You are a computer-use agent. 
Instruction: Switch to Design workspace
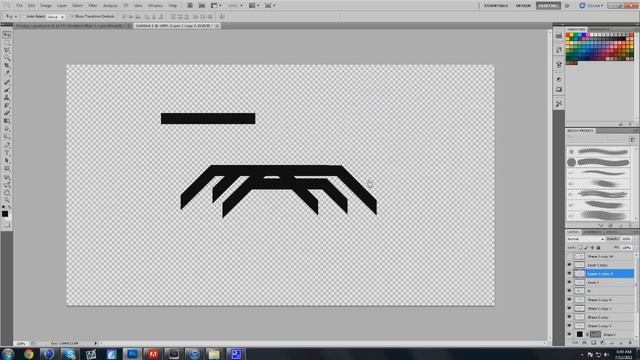coord(523,6)
